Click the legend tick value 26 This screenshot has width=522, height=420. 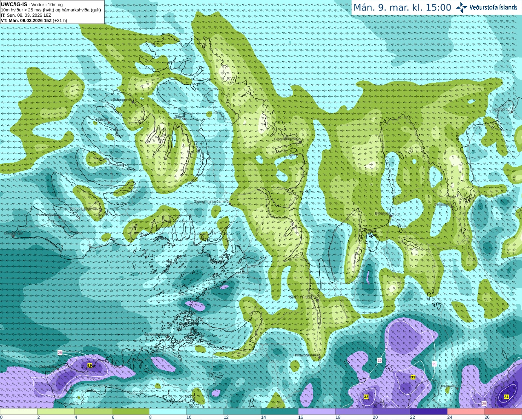[x=487, y=418]
